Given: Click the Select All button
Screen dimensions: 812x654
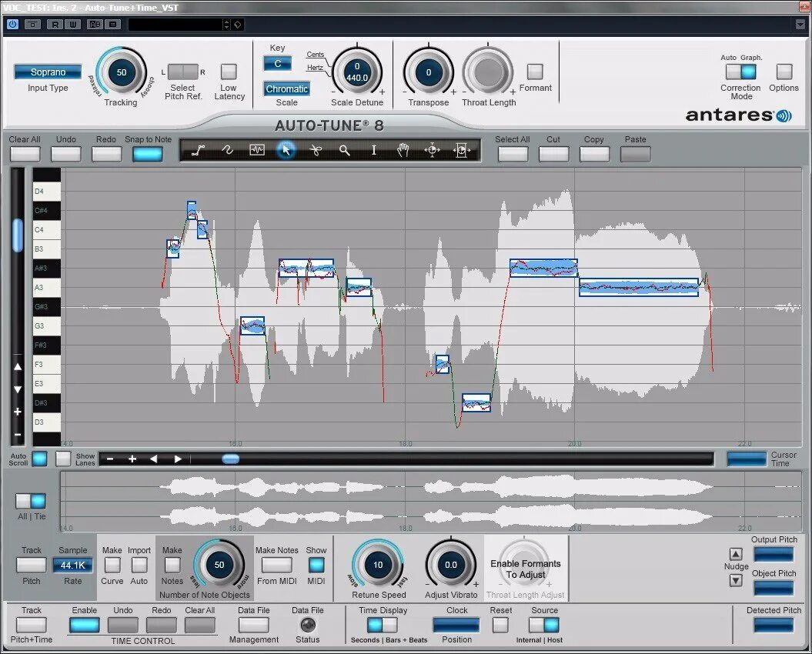Looking at the screenshot, I should pyautogui.click(x=513, y=154).
